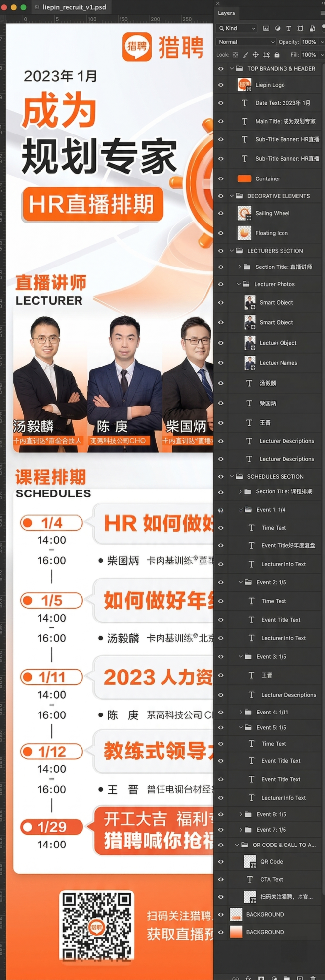Click the orange Container layer thumbnail
325x980 pixels.
(244, 178)
